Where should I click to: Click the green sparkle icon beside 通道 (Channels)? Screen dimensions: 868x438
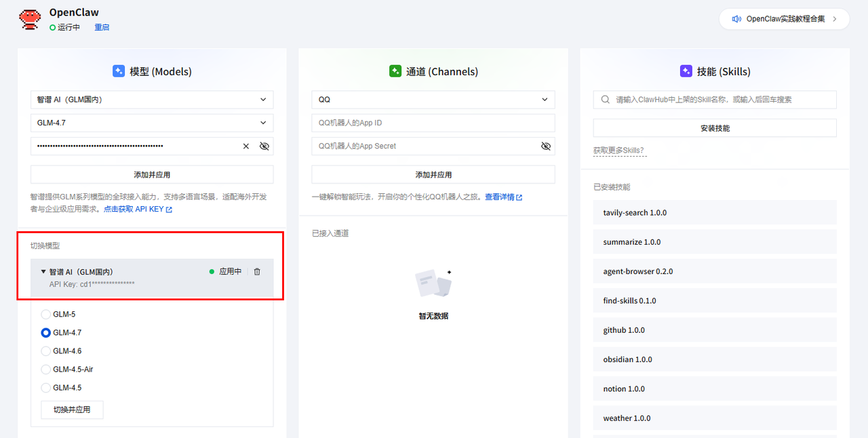click(395, 71)
